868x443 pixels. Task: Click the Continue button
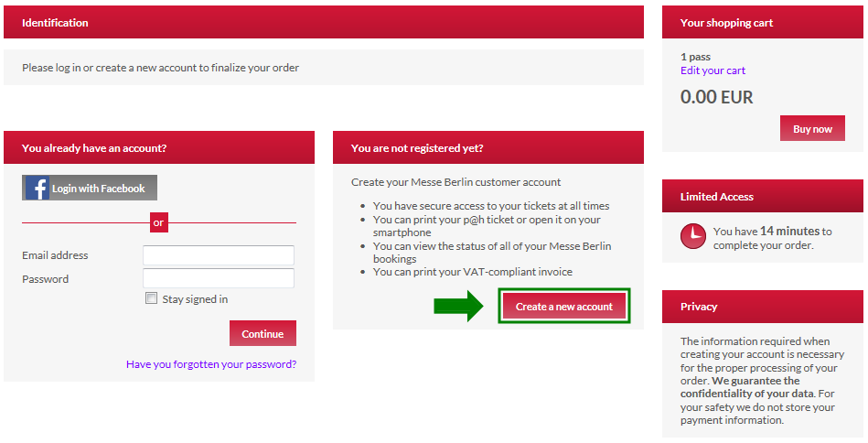click(x=263, y=333)
